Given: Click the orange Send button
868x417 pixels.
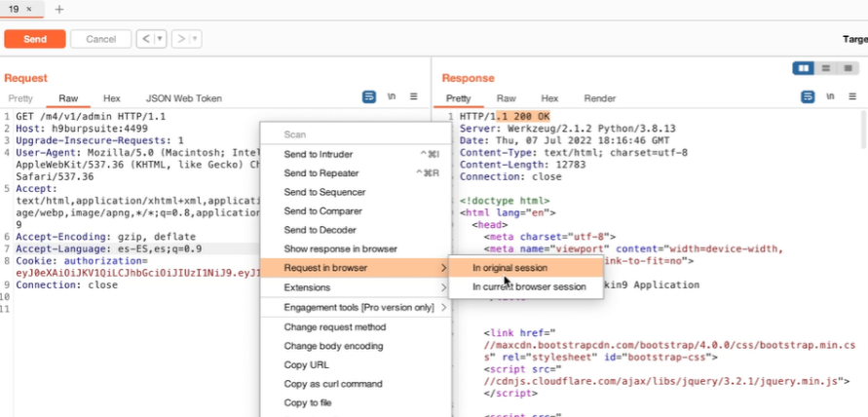Looking at the screenshot, I should tap(35, 39).
